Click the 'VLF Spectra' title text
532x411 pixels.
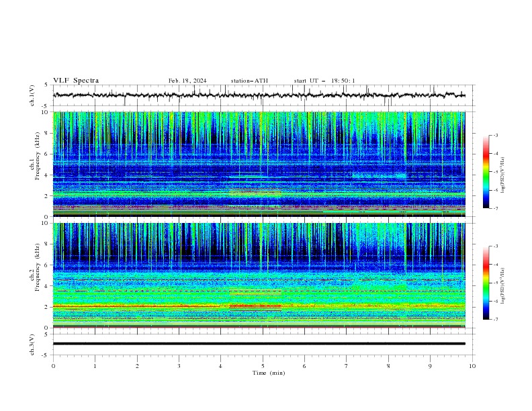coord(76,81)
